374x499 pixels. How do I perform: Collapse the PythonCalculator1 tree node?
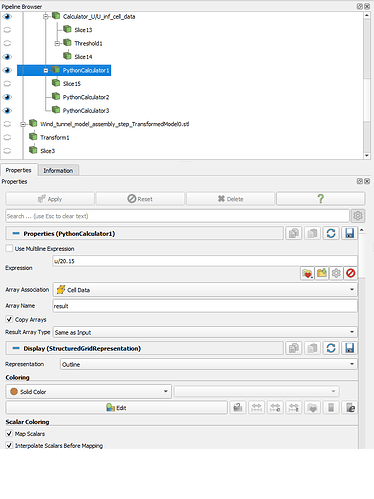pyautogui.click(x=46, y=70)
